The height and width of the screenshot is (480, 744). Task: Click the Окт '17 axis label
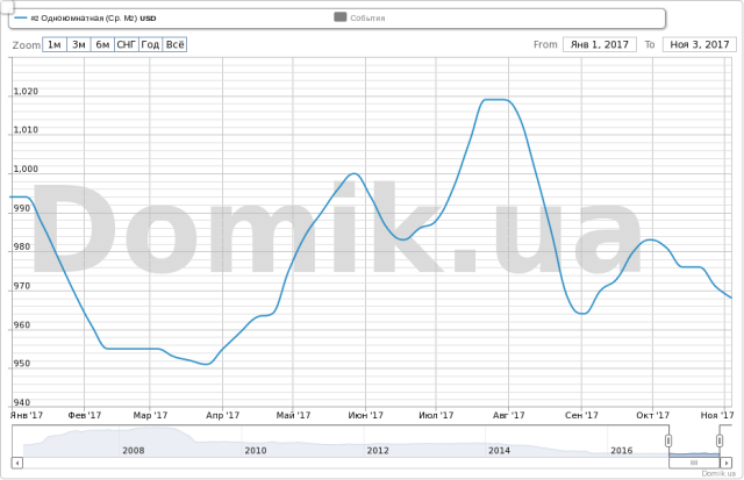point(652,415)
